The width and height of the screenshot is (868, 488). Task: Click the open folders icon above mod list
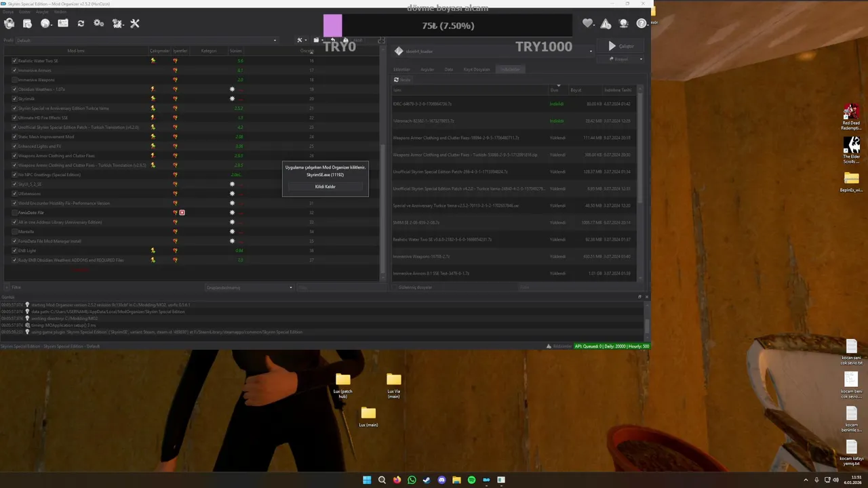point(316,41)
